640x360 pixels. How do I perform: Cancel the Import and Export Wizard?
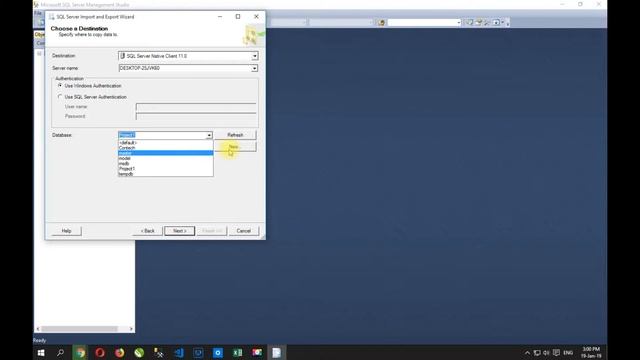tap(244, 231)
